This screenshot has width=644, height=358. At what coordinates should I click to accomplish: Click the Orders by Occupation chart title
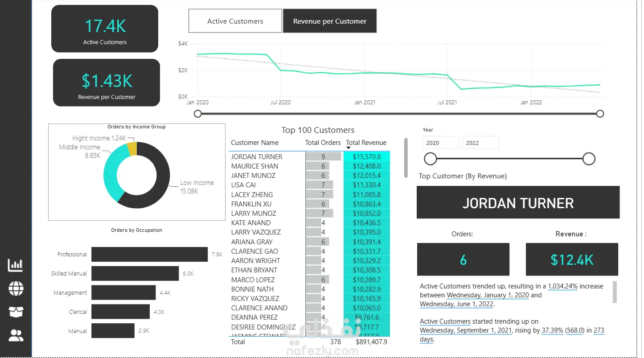(136, 230)
